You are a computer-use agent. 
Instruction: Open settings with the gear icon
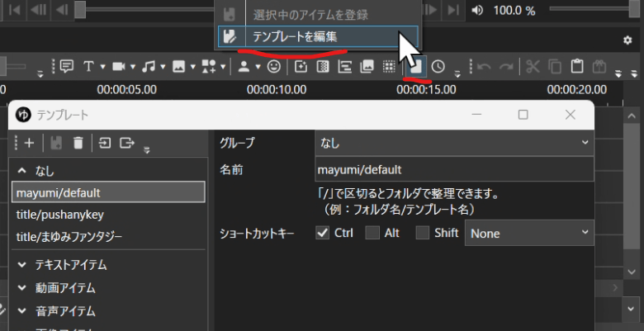pyautogui.click(x=627, y=40)
